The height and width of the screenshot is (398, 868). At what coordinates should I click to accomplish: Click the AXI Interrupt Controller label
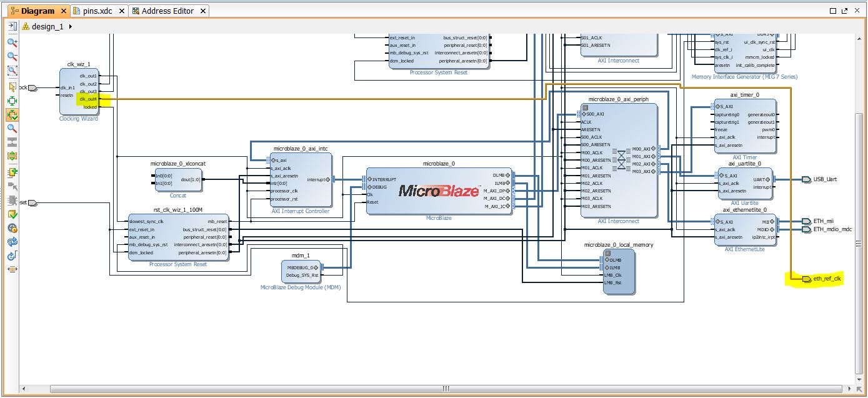point(300,211)
